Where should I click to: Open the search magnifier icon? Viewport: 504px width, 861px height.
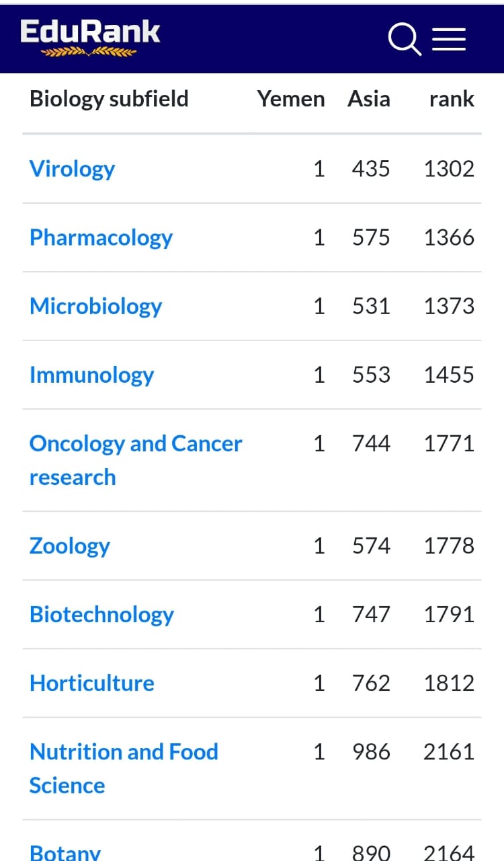(x=405, y=39)
